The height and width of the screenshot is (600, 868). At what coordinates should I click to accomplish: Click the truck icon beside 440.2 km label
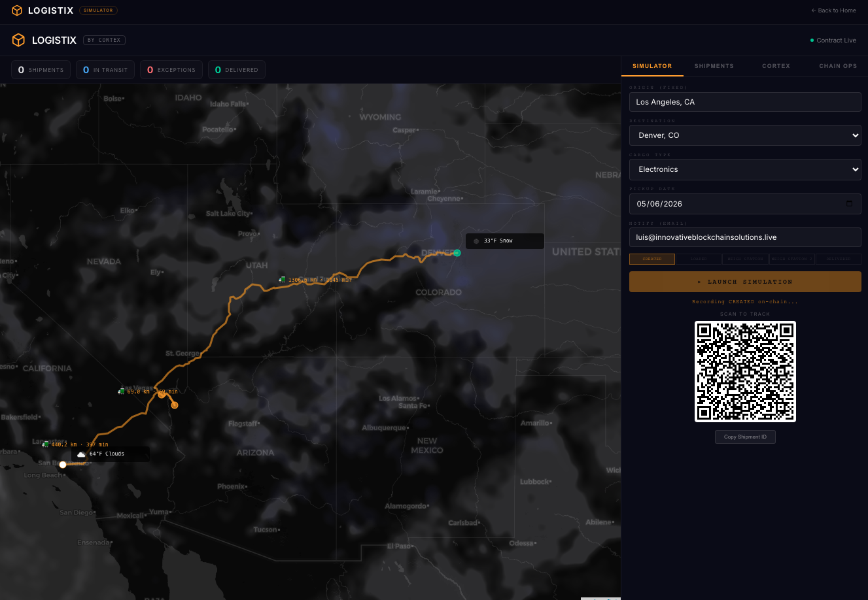click(x=46, y=444)
